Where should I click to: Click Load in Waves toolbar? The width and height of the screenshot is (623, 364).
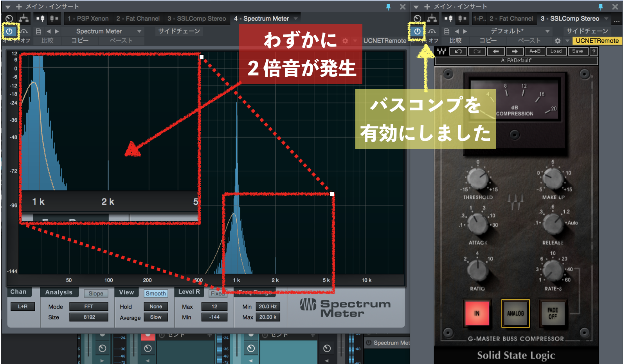(x=556, y=51)
